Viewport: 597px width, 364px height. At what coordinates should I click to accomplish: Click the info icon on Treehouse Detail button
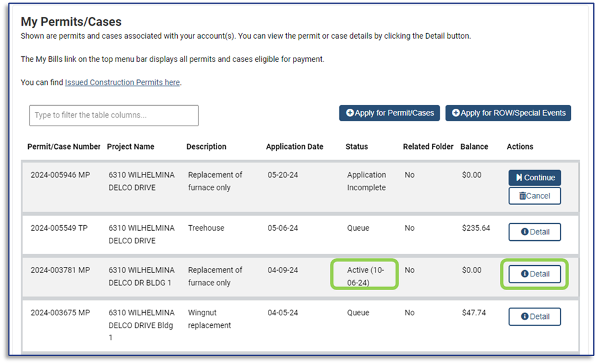524,232
